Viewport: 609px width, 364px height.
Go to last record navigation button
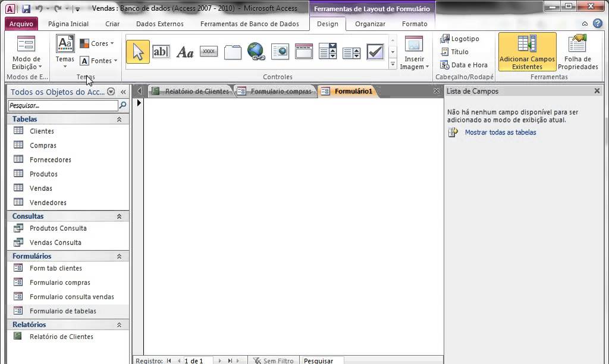point(230,360)
